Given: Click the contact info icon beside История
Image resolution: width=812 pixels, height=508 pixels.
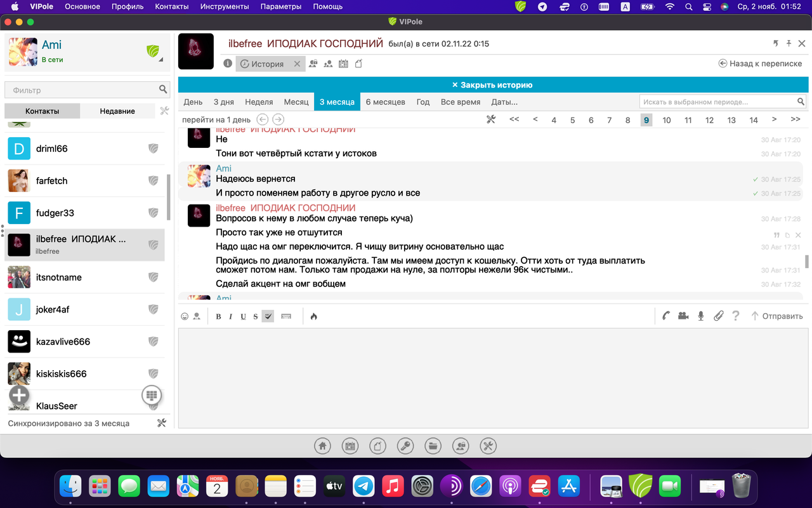Looking at the screenshot, I should [x=228, y=63].
